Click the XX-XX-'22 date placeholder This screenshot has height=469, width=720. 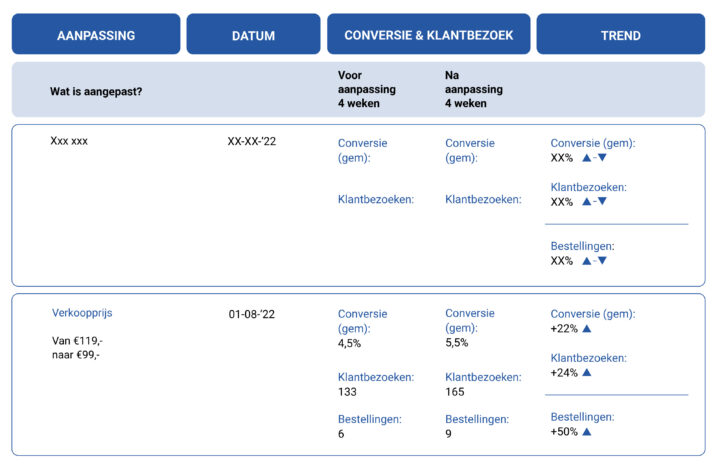tap(252, 141)
